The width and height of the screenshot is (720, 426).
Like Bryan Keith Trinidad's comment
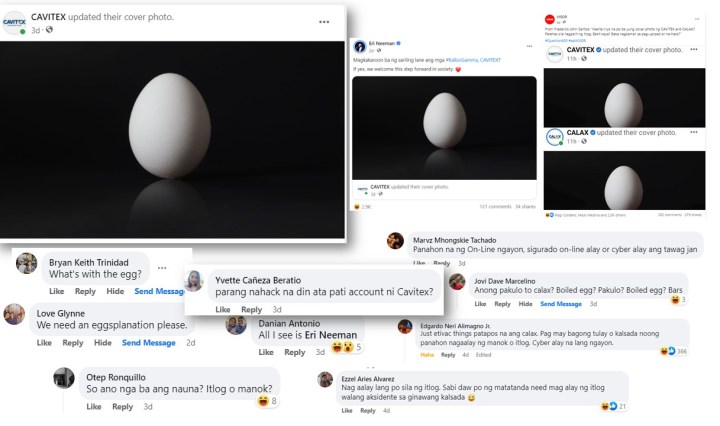(x=57, y=291)
